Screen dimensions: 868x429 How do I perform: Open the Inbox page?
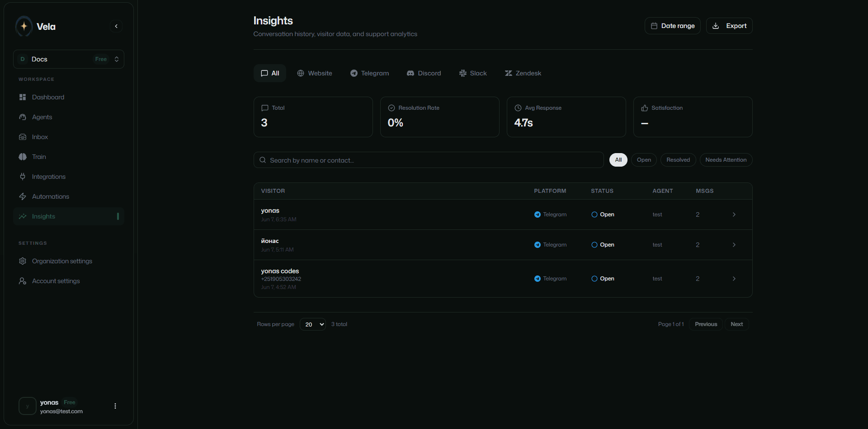[69, 137]
